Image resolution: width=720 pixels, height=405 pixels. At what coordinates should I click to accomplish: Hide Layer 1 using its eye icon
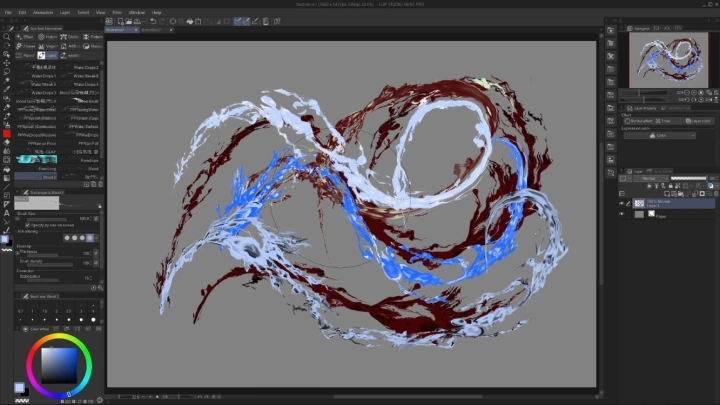pos(622,202)
